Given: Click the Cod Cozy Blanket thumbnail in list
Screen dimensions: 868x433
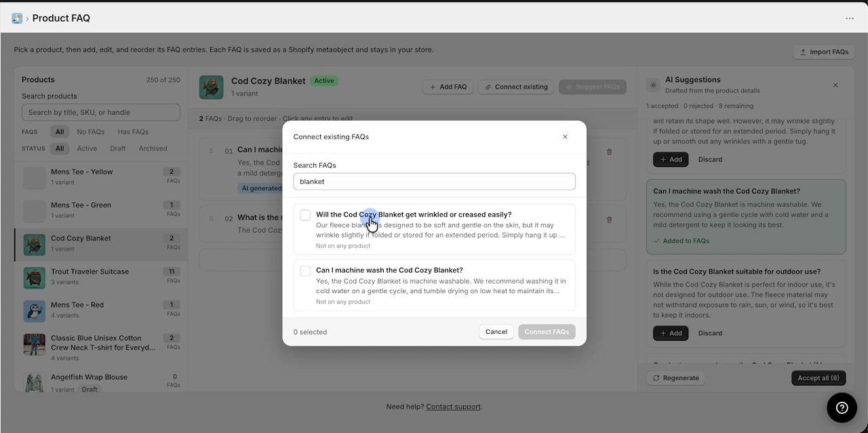Looking at the screenshot, I should point(35,244).
